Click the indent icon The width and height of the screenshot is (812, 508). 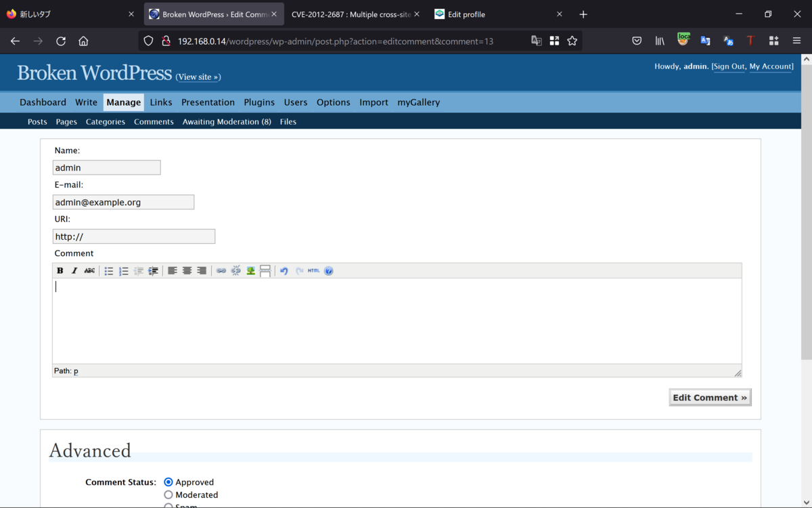pos(154,271)
